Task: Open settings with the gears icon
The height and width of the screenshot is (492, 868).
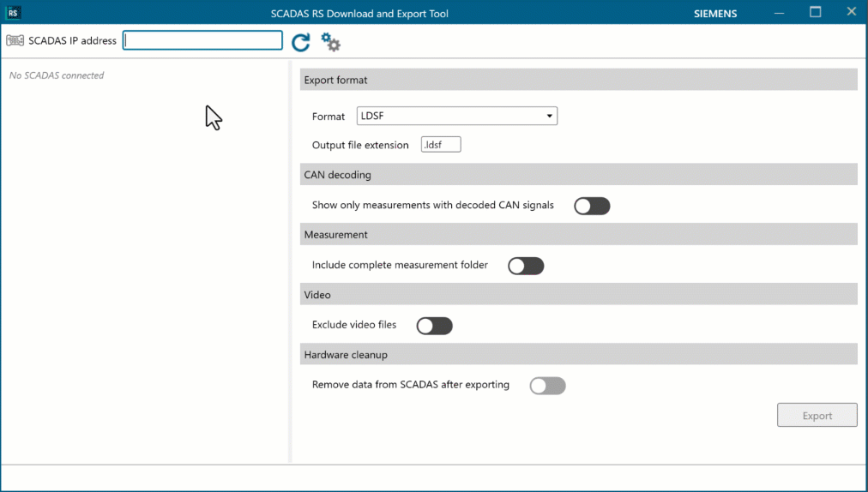Action: click(x=330, y=42)
